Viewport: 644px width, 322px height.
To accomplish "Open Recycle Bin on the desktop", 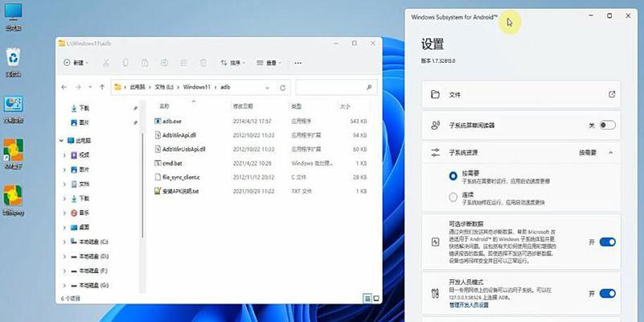I will pyautogui.click(x=13, y=63).
